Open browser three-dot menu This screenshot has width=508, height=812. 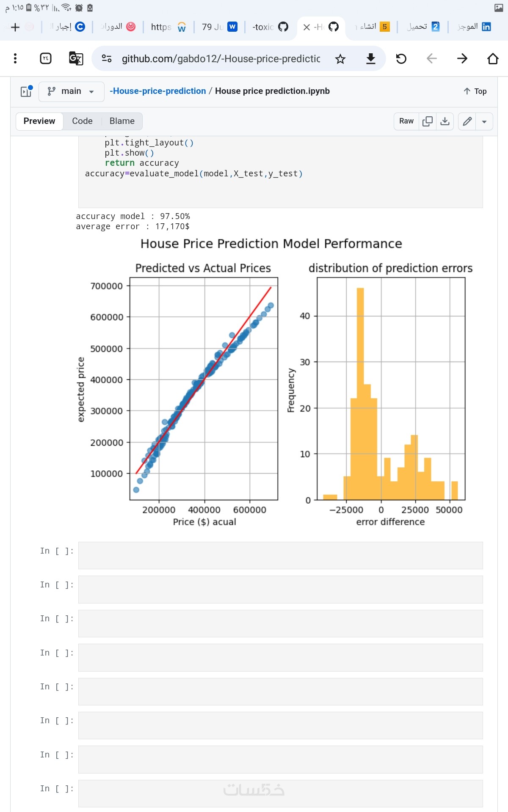15,58
